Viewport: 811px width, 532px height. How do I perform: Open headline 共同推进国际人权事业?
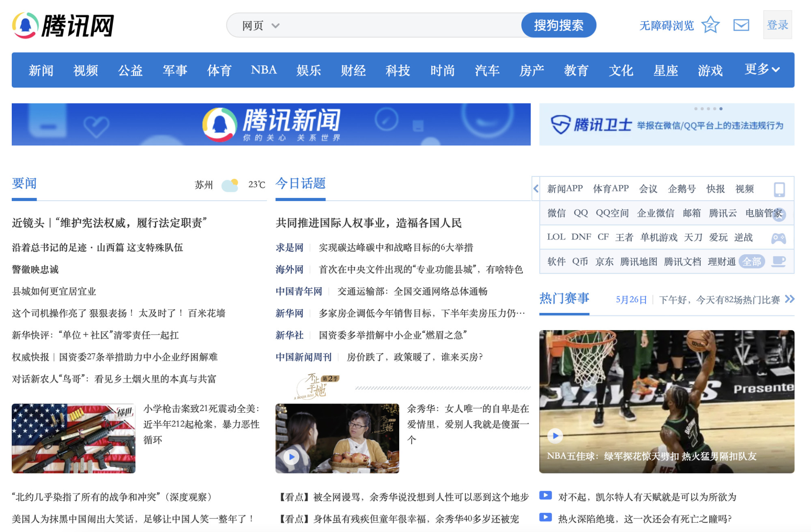(x=369, y=223)
